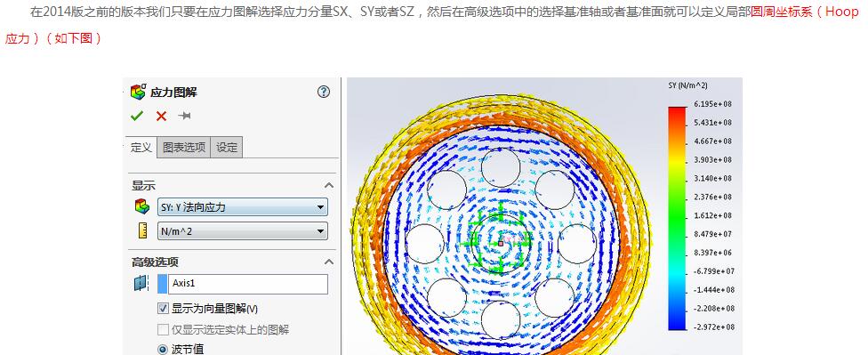Click the legend value 3.140e+08
This screenshot has width=868, height=355.
click(712, 178)
